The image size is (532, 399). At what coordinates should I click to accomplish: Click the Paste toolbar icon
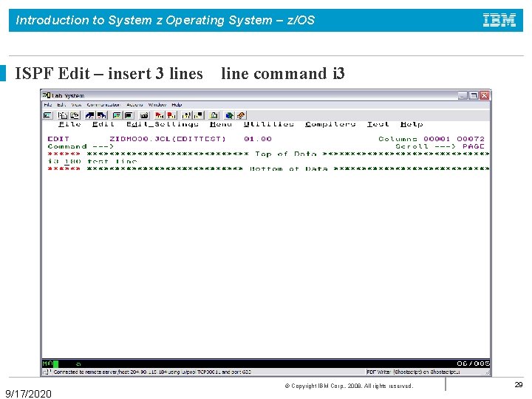tap(75, 115)
